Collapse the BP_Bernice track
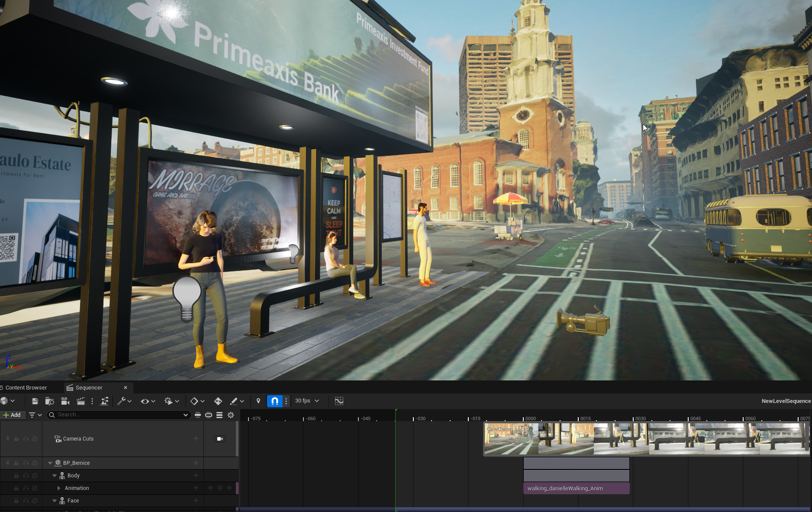The image size is (812, 512). 50,463
